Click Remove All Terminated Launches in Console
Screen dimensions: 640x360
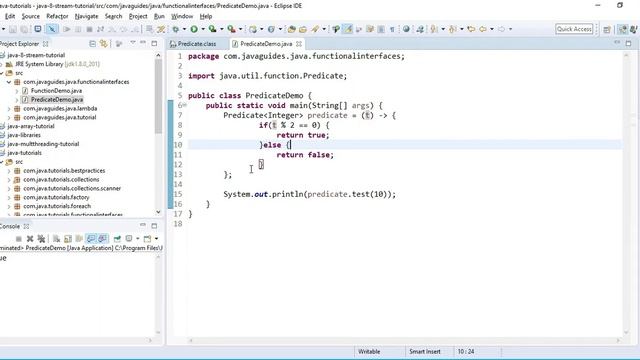pos(41,239)
